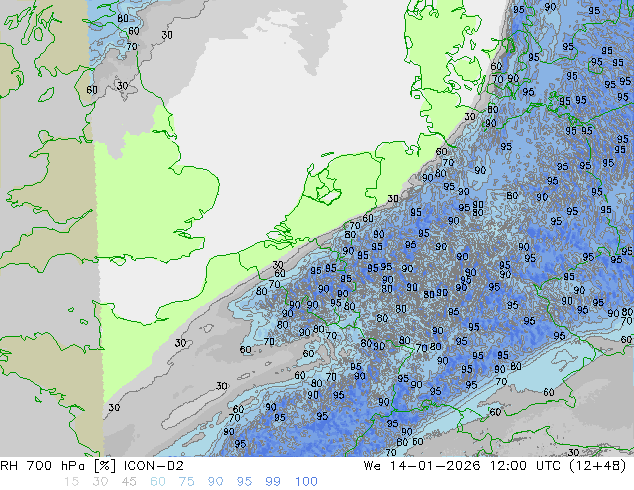Select the 99 value in the color legend
Image resolution: width=634 pixels, height=490 pixels.
(x=273, y=482)
